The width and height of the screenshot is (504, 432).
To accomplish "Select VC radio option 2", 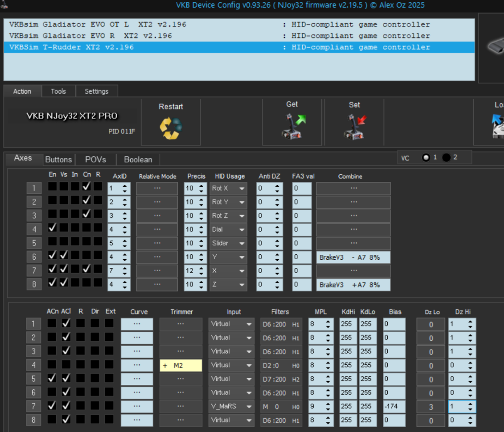I will pyautogui.click(x=446, y=157).
